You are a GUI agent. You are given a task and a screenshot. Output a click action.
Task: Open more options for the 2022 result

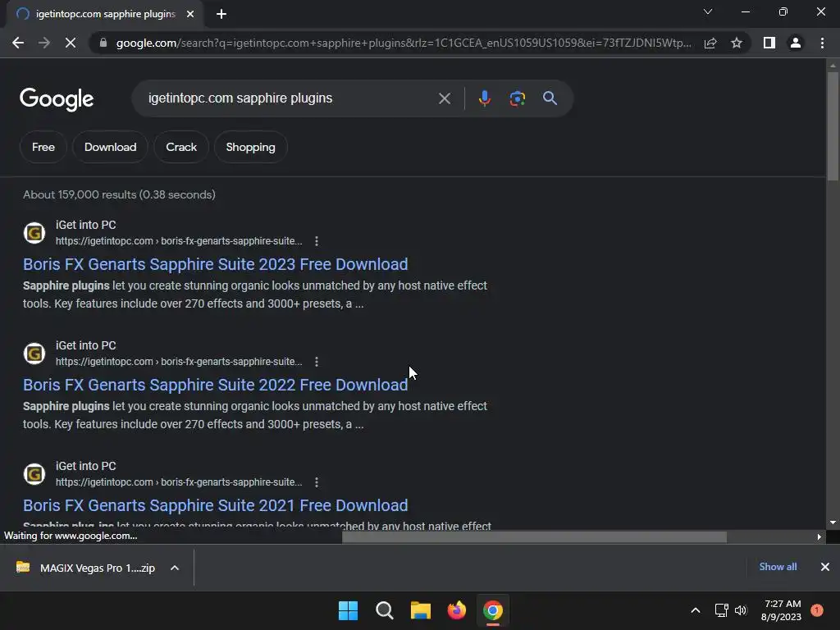click(317, 362)
